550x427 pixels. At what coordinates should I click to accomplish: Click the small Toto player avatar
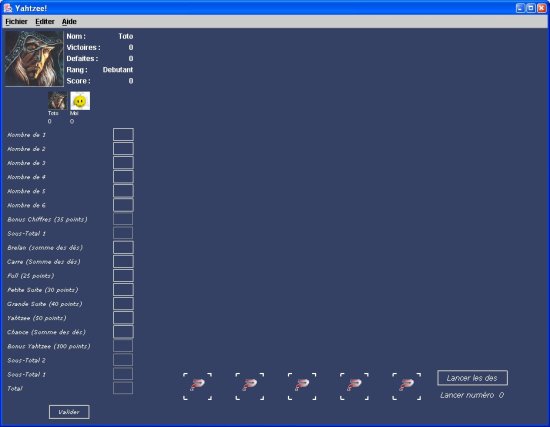(57, 101)
